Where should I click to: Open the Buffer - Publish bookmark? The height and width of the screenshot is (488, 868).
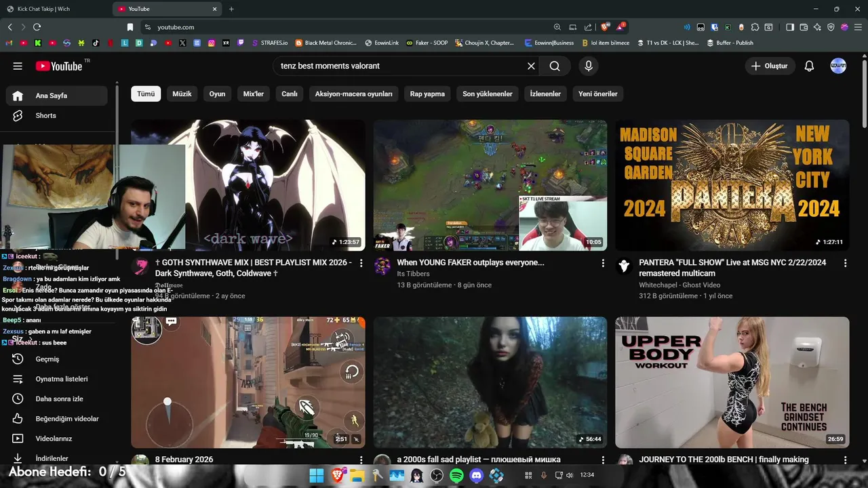[x=730, y=43]
